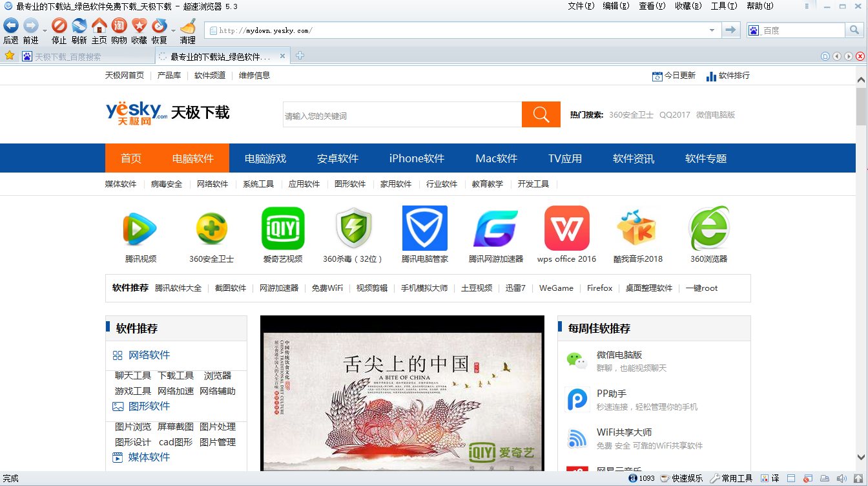868x486 pixels.
Task: Open the dropdown arrow next to 恢复
Action: (173, 30)
